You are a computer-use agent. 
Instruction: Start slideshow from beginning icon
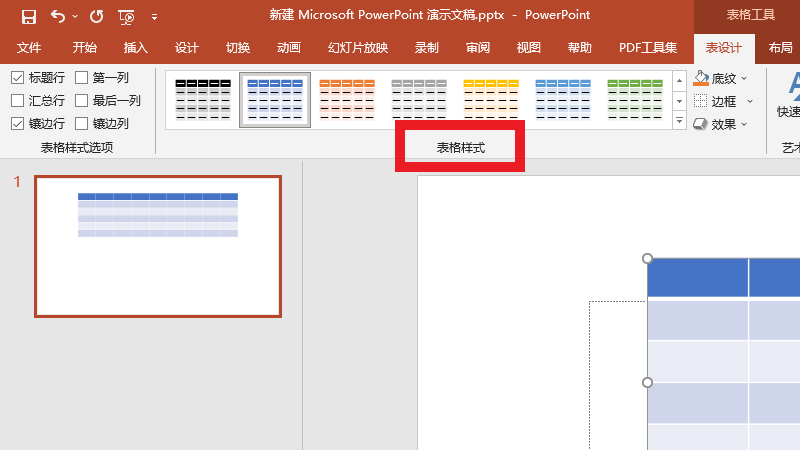tap(126, 16)
